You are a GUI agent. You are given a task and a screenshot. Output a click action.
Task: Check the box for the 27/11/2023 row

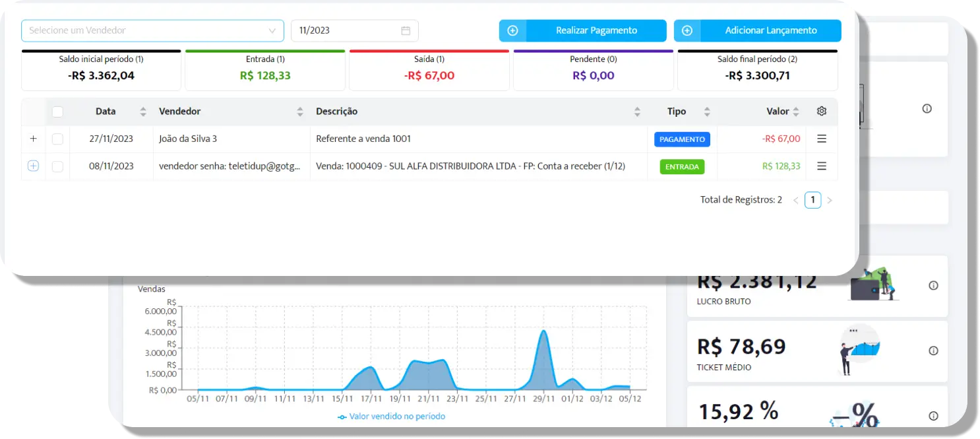[57, 139]
